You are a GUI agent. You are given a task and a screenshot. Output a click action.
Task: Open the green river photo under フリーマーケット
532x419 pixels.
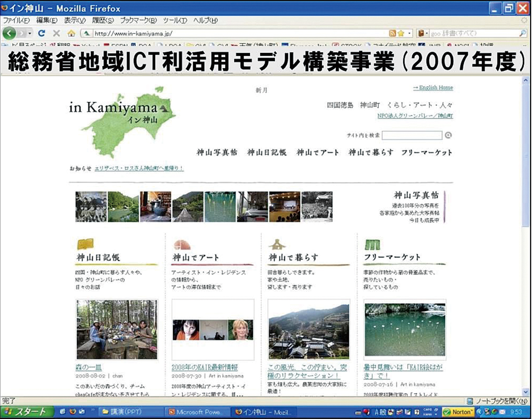coord(405,329)
